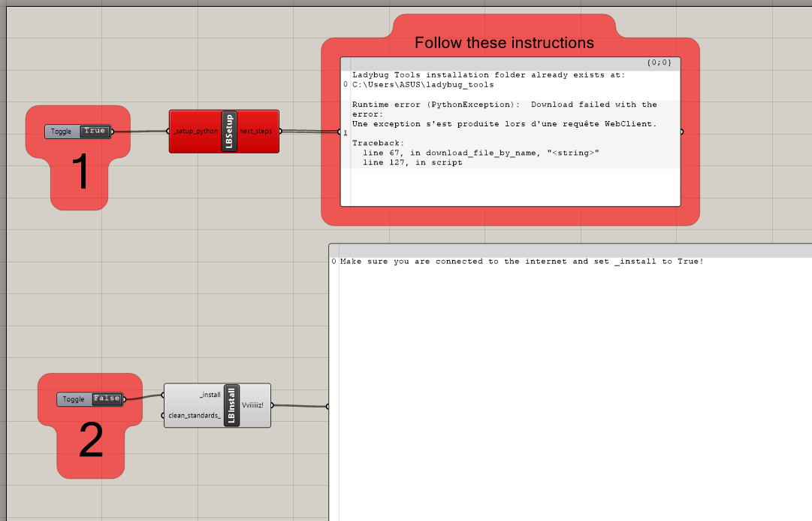
Task: Click the clean_standards_ input parameter
Action: (x=195, y=415)
